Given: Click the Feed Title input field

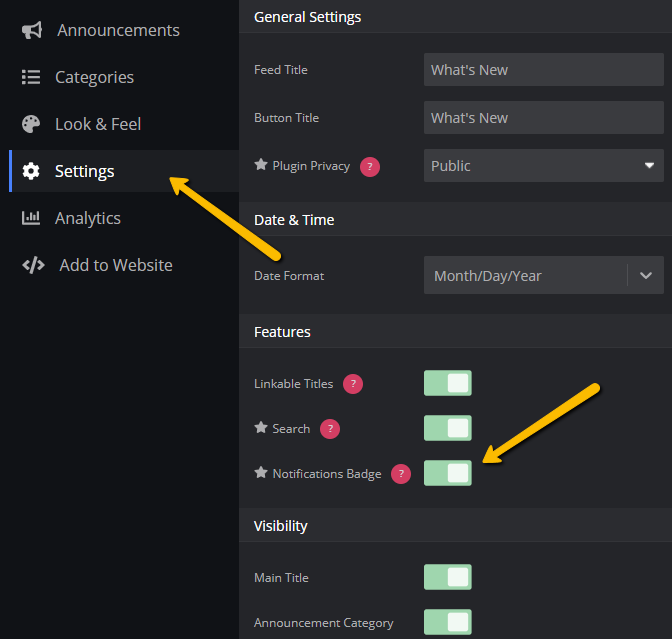Looking at the screenshot, I should pos(543,70).
